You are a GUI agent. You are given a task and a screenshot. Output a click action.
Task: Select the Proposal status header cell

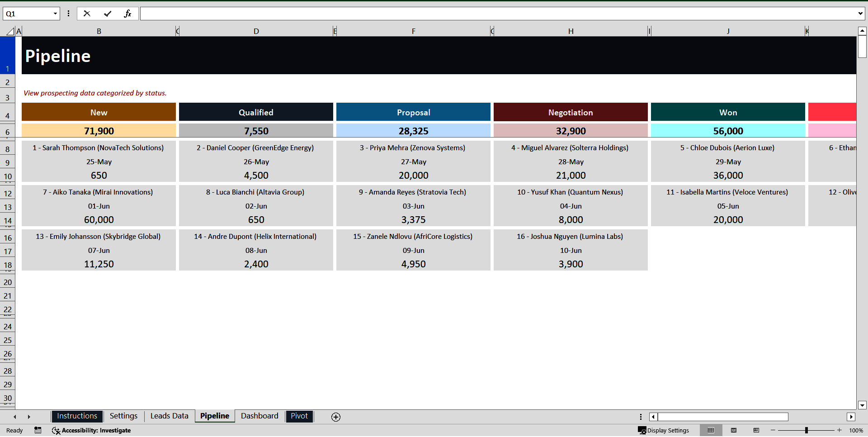(414, 112)
